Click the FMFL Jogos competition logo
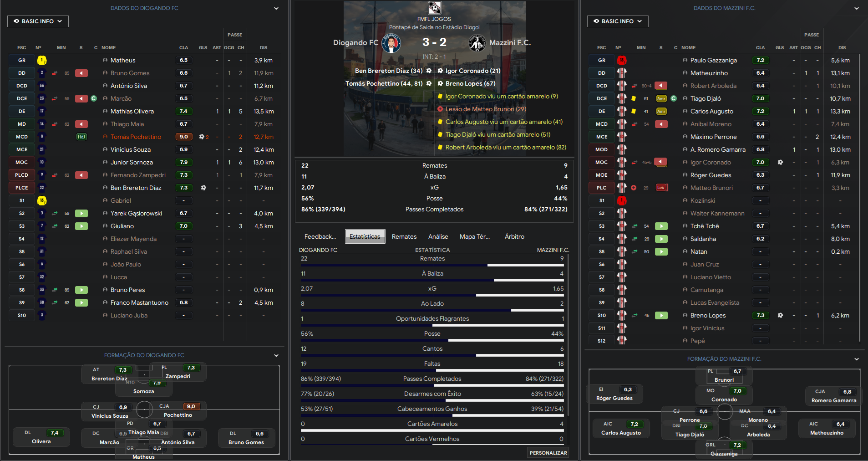This screenshot has height=461, width=868. (x=434, y=8)
